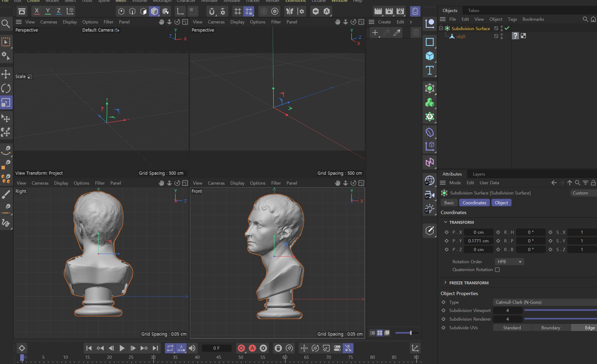The image size is (597, 364).
Task: Expand the FREEZE TRANSFORM section
Action: click(445, 282)
